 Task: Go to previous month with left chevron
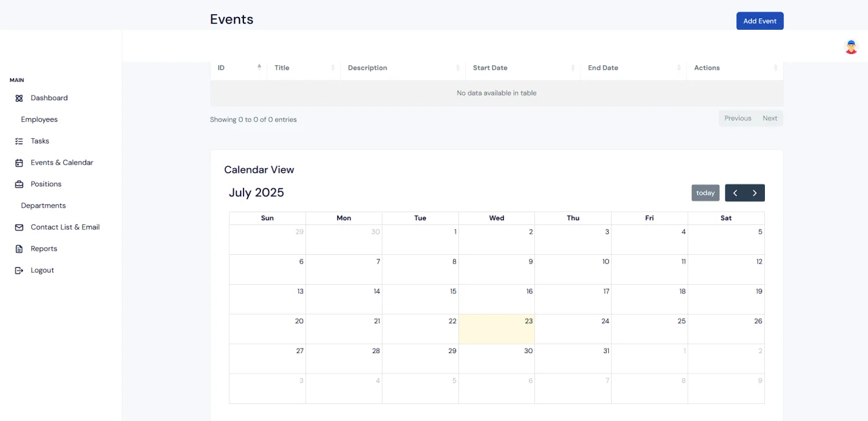(735, 193)
